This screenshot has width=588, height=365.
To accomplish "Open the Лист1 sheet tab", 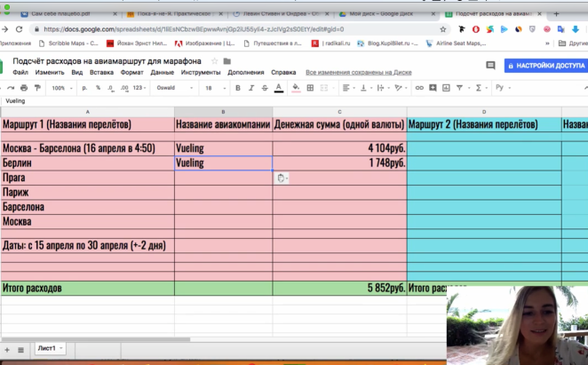I will [x=51, y=348].
